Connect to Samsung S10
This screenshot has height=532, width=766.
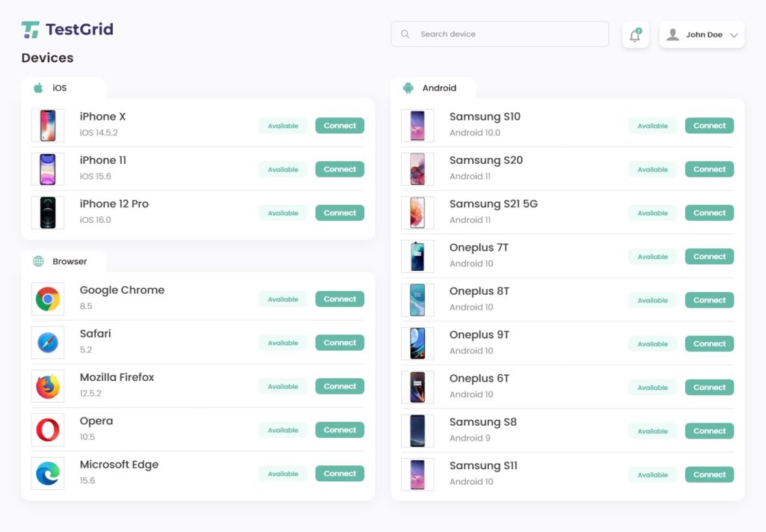pyautogui.click(x=709, y=126)
